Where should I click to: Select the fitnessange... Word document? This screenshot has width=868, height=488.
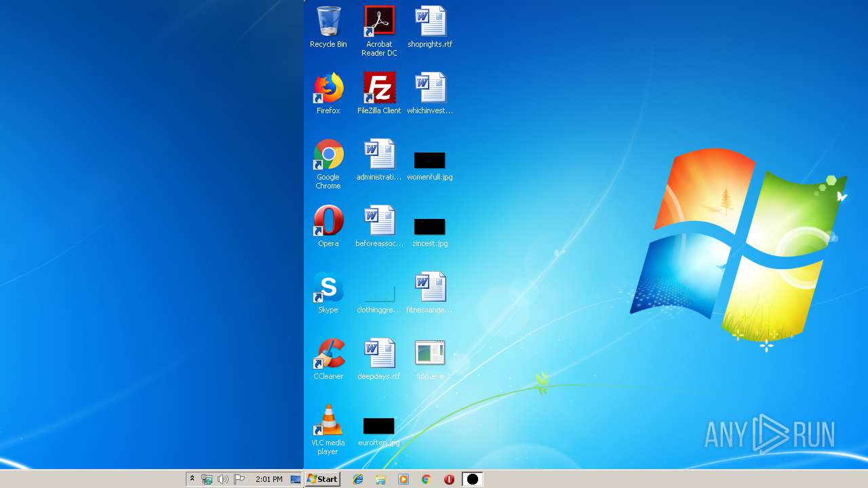[430, 293]
